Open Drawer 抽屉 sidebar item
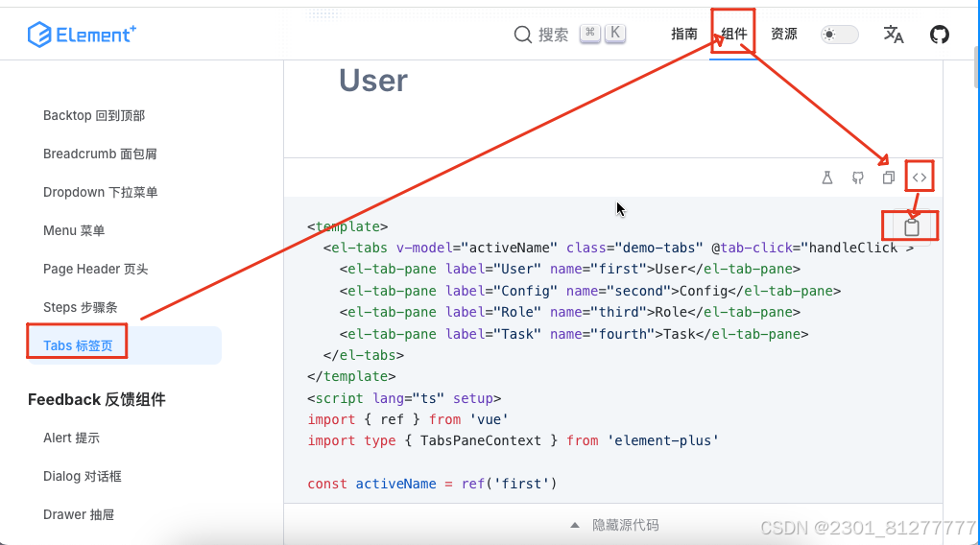 pos(79,515)
